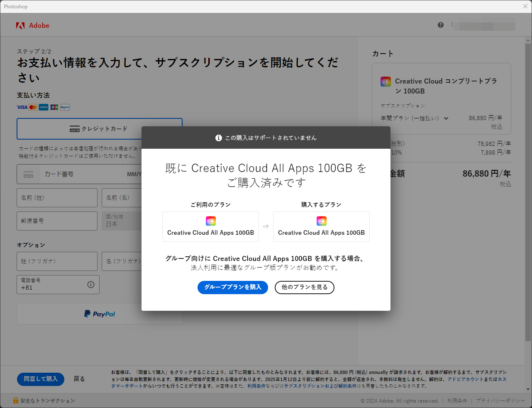
Task: Open the プライバシーポリシー footer link
Action: (x=500, y=401)
